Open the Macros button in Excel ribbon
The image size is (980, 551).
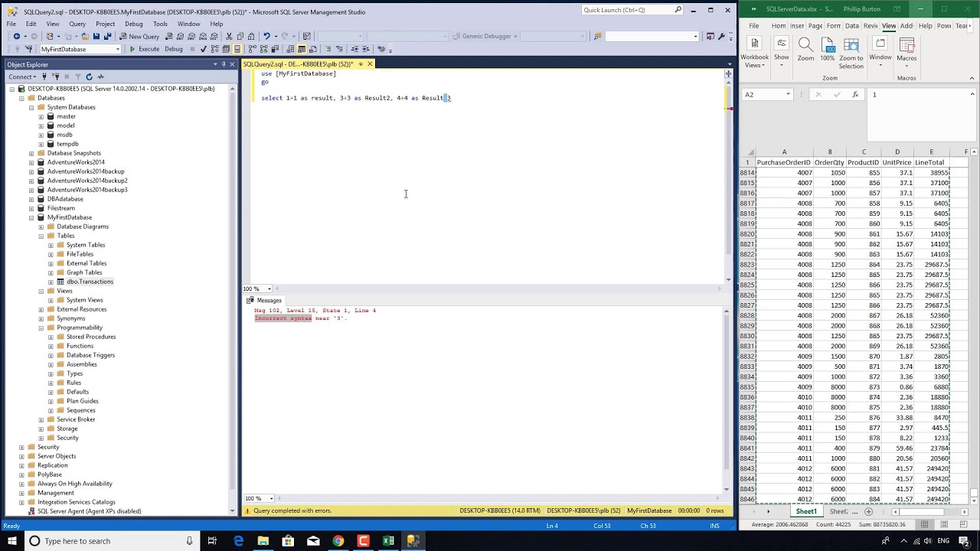pyautogui.click(x=906, y=52)
